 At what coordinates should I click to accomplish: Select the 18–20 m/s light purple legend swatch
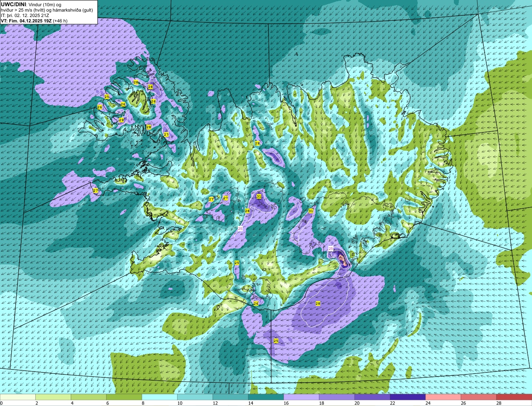[x=337, y=397]
